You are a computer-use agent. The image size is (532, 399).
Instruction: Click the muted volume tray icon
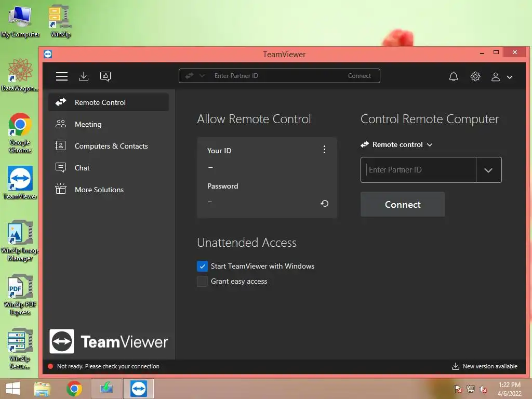point(483,389)
